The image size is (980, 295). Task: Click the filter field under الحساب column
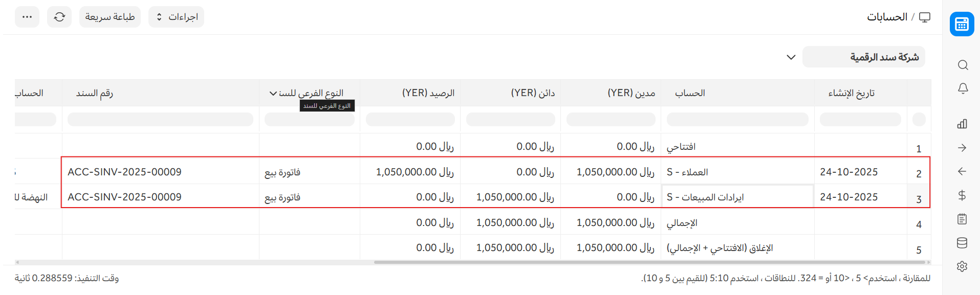[737, 120]
